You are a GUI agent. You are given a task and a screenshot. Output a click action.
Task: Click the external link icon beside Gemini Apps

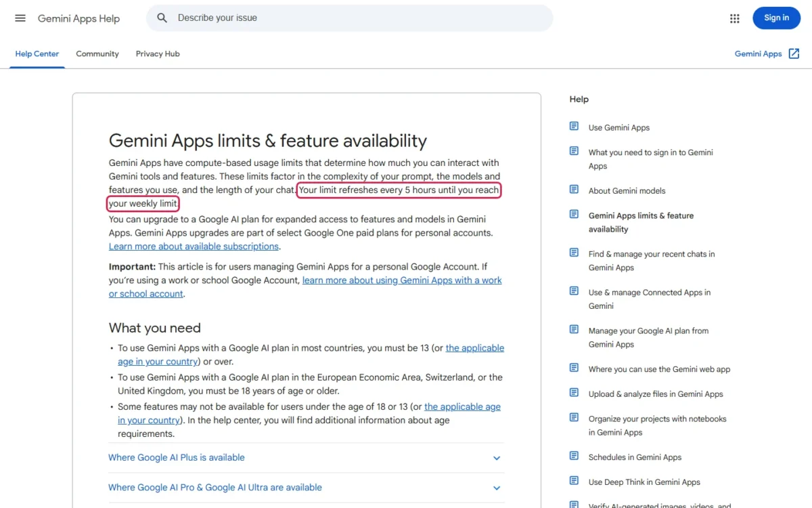coord(794,54)
